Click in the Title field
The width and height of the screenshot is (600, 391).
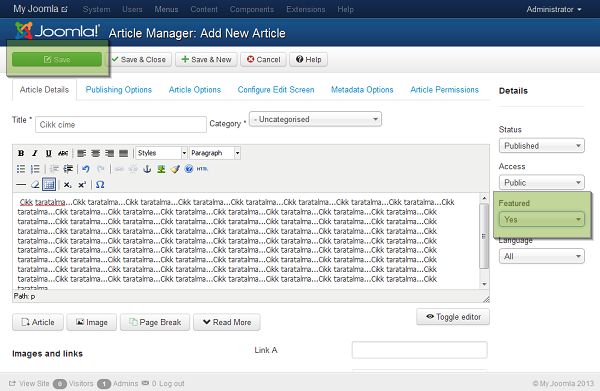pos(121,125)
